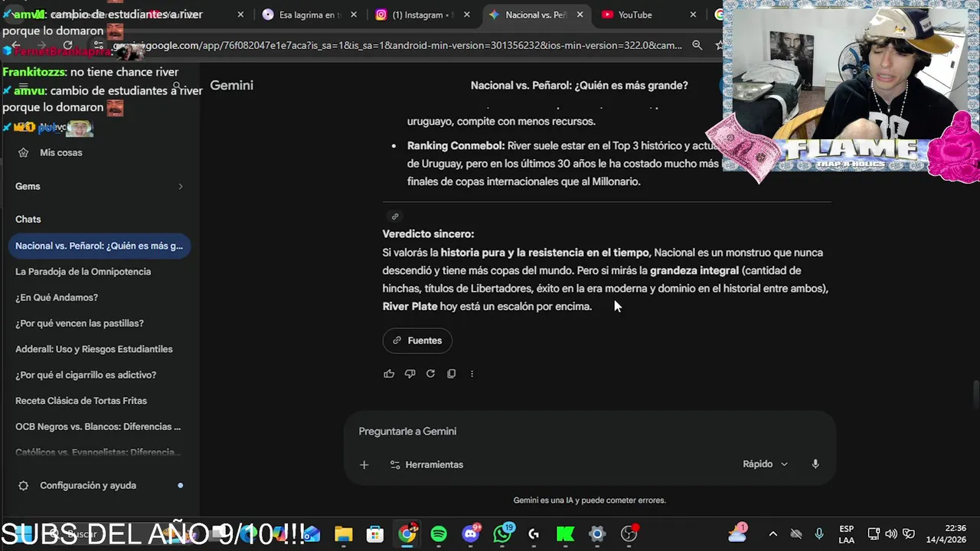Image resolution: width=980 pixels, height=551 pixels.
Task: Switch to the Instagram browser tab
Action: pos(421,15)
